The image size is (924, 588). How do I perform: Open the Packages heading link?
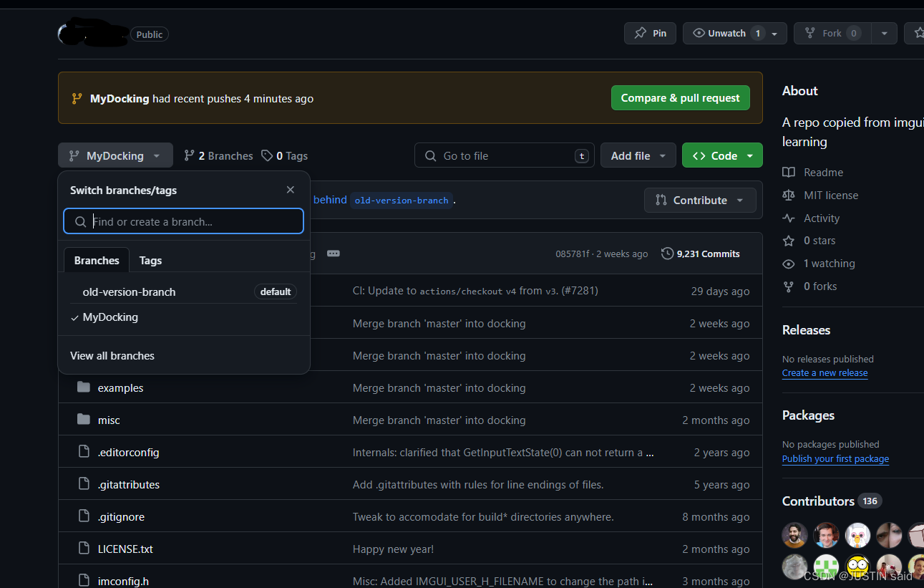click(808, 415)
